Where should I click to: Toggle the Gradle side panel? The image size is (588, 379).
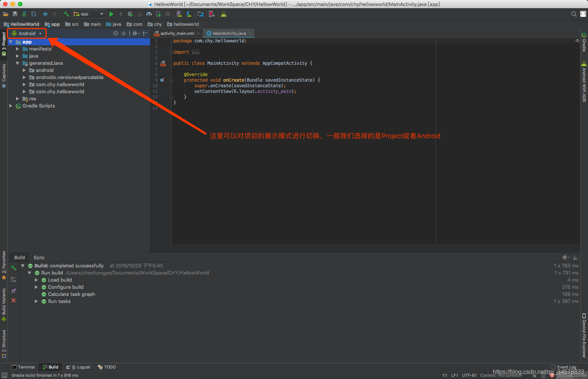tap(584, 42)
